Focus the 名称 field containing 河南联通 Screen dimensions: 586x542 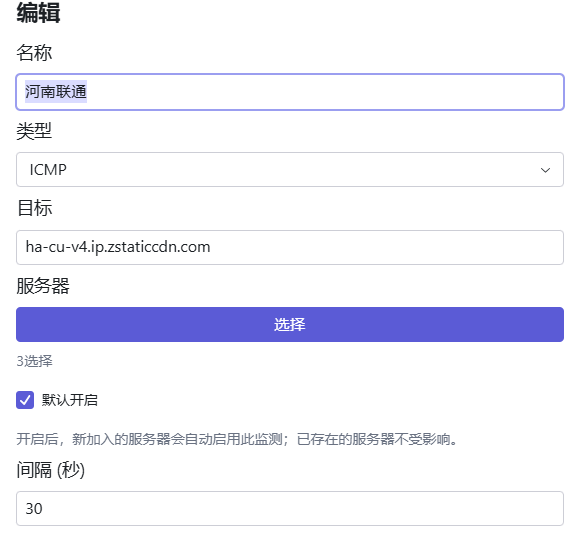[290, 92]
